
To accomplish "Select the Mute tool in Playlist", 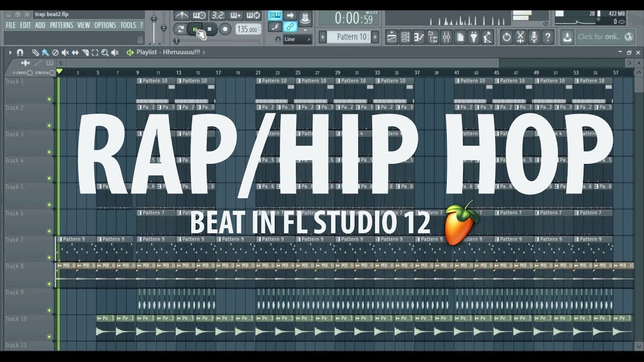I will [x=65, y=52].
